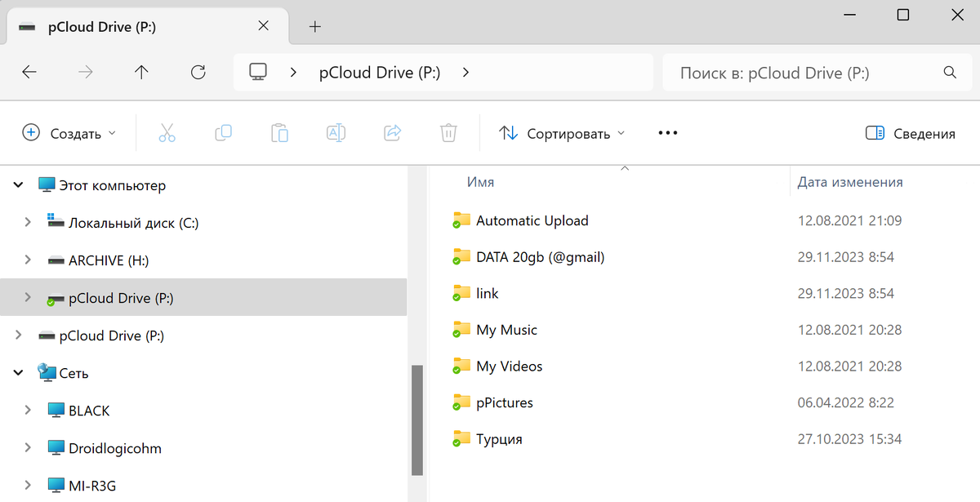
Task: Sort by the Имя column header
Action: (x=480, y=182)
